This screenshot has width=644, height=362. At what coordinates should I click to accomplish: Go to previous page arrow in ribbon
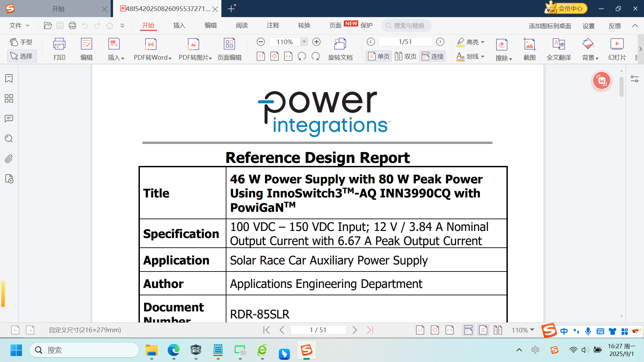[x=371, y=42]
